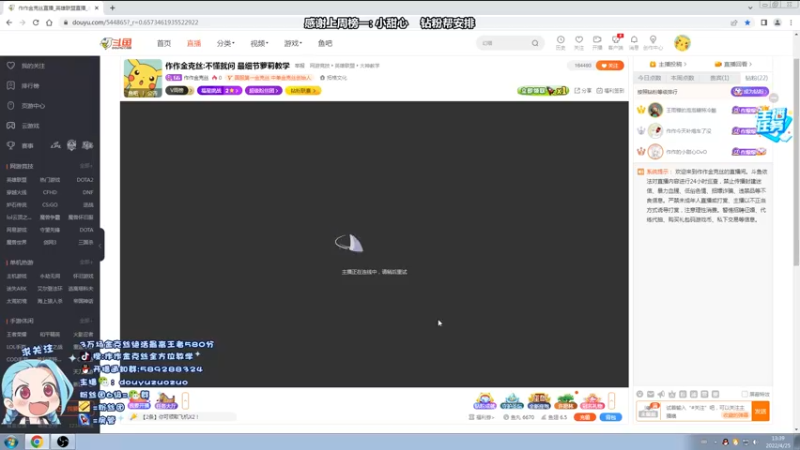
Task: Click the tree-shaped gift icon below player
Action: point(565,401)
